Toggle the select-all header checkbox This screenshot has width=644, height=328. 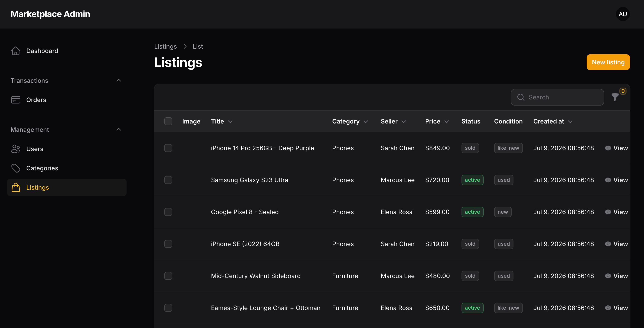[168, 121]
